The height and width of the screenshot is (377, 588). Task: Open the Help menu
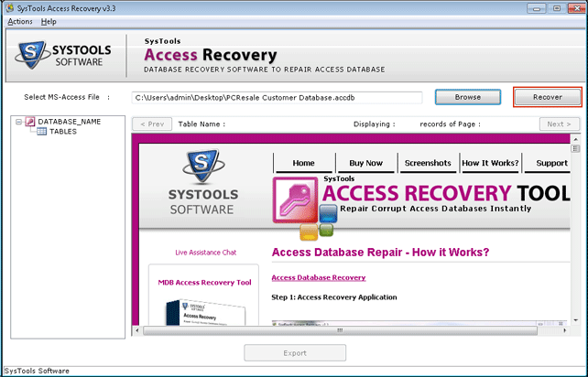tap(49, 22)
